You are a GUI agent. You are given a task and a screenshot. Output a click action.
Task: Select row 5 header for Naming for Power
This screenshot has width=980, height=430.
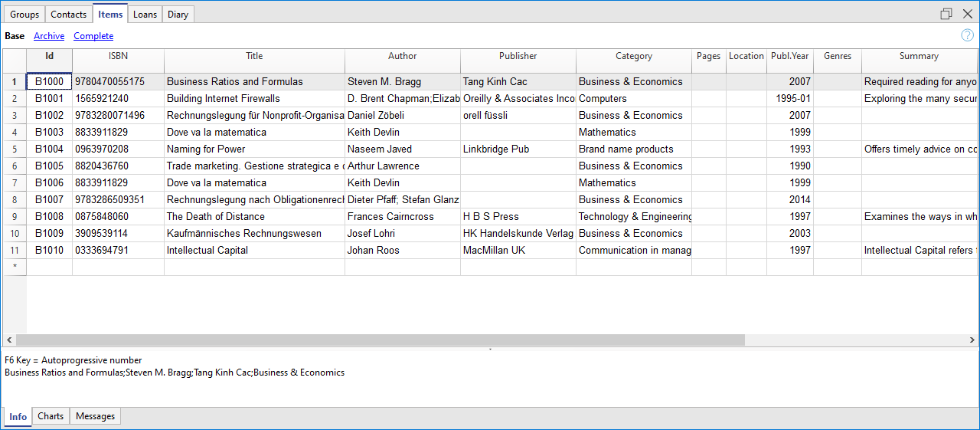15,149
